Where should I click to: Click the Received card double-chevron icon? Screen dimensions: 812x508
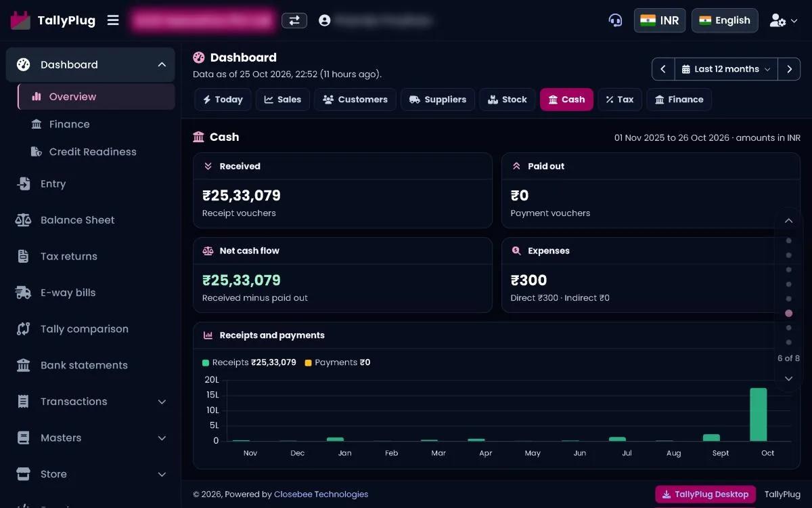pyautogui.click(x=208, y=166)
